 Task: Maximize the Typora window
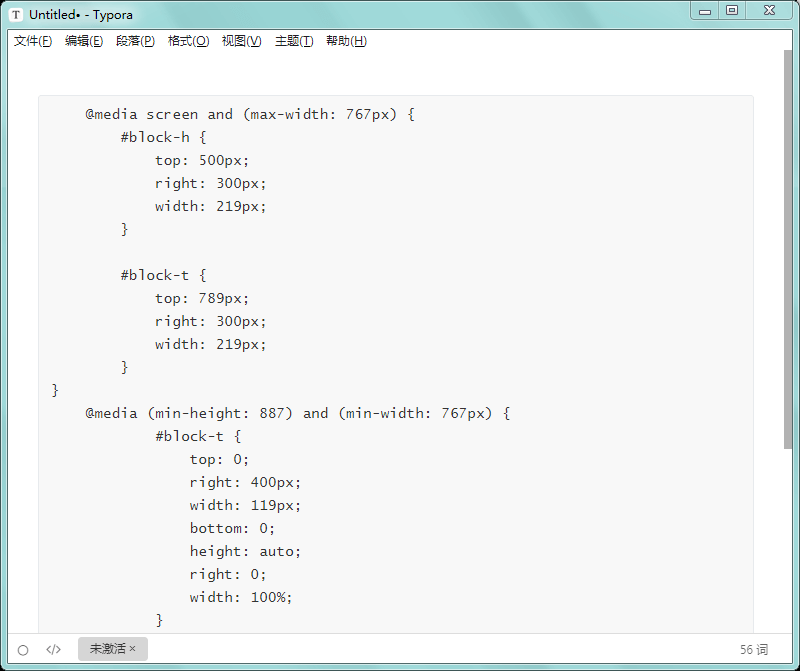point(732,11)
